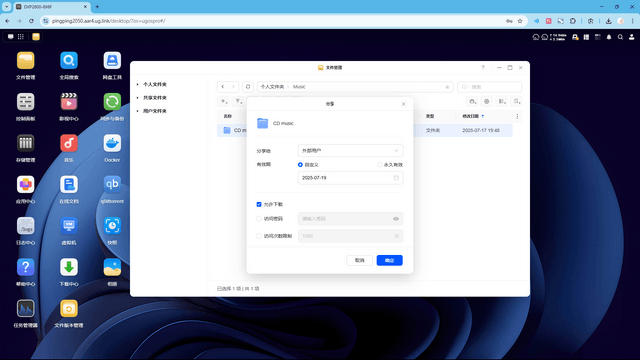Image resolution: width=640 pixels, height=360 pixels.
Task: Click the file manager taskbar icon in the top bar
Action: pyautogui.click(x=36, y=37)
